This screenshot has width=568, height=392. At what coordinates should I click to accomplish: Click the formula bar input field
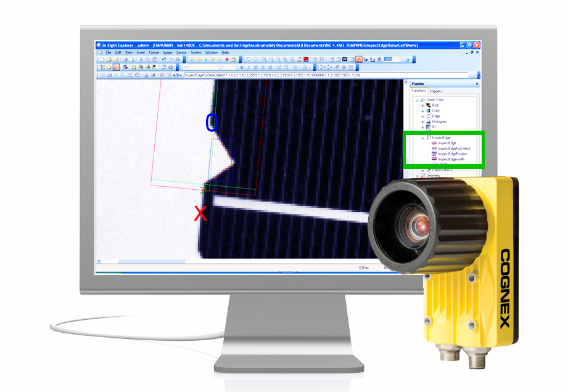(x=326, y=75)
